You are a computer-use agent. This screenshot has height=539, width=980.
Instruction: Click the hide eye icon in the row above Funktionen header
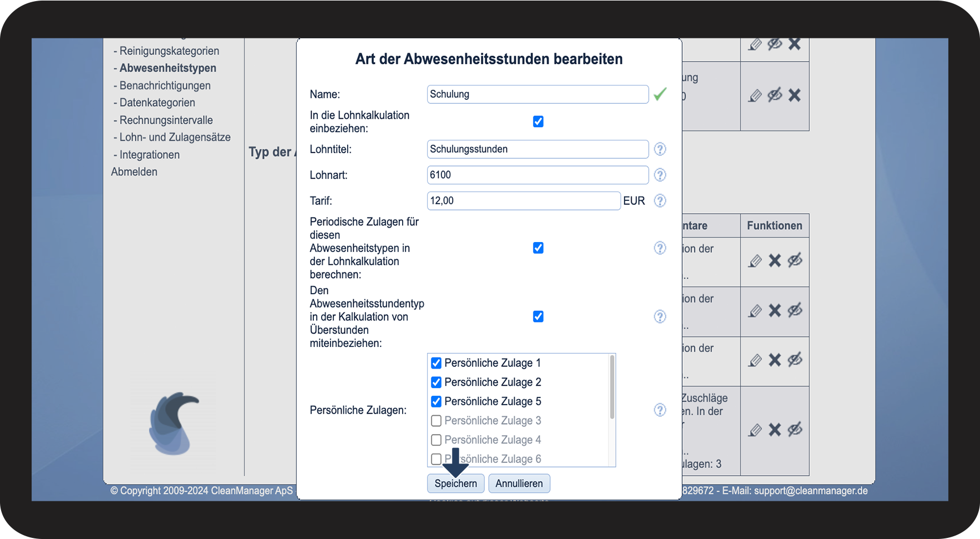pyautogui.click(x=775, y=95)
